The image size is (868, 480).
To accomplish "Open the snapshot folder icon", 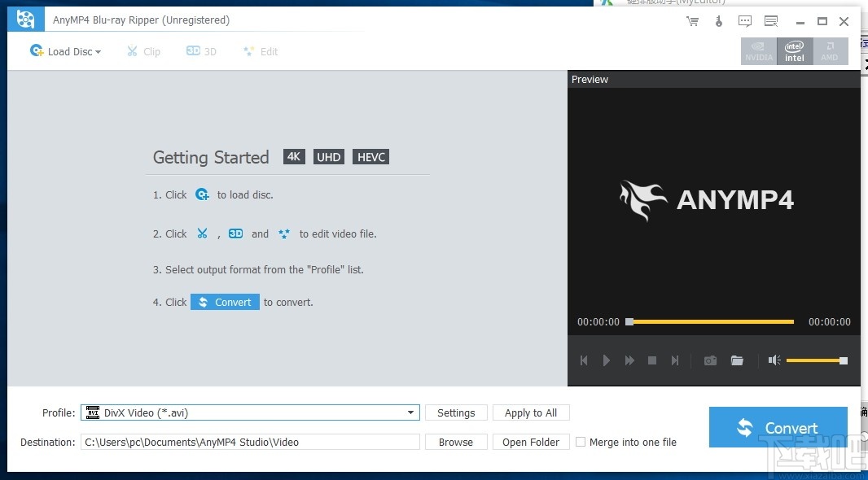I will 737,360.
